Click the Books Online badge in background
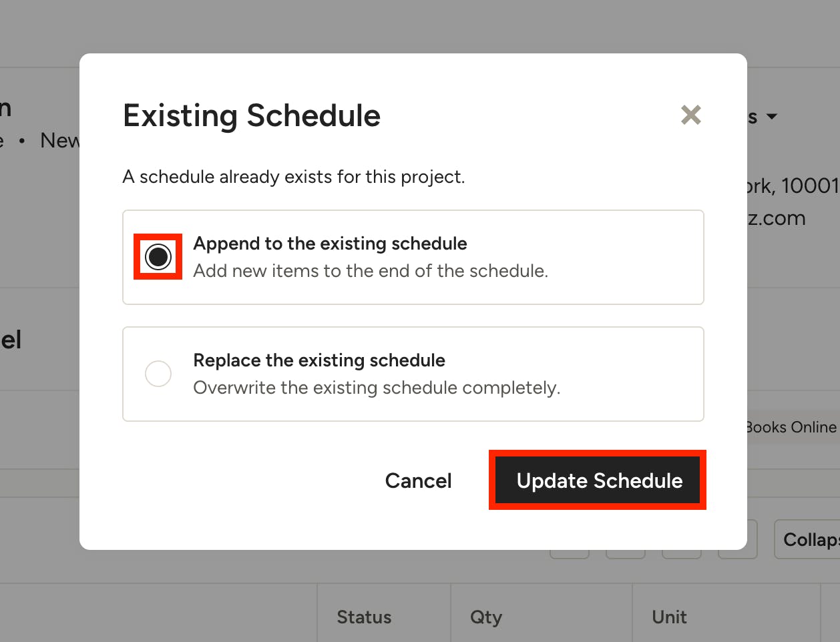840x642 pixels. pos(792,427)
